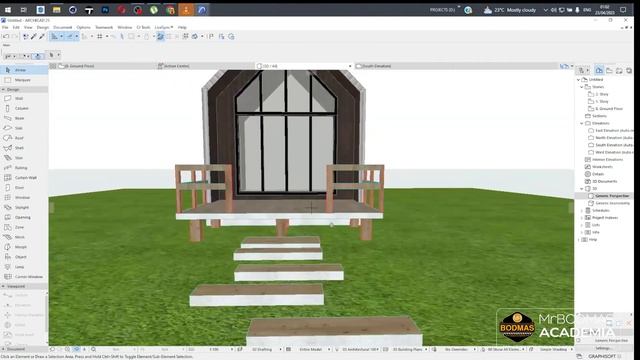Toggle Guide Lines in toolbar
Viewport: 640px width, 360px height.
click(54, 36)
